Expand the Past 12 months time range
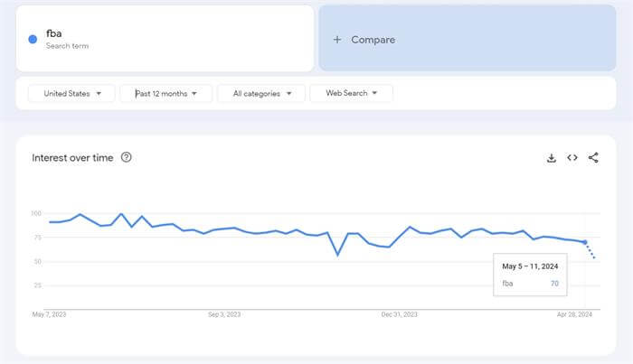The height and width of the screenshot is (364, 633). (x=165, y=94)
